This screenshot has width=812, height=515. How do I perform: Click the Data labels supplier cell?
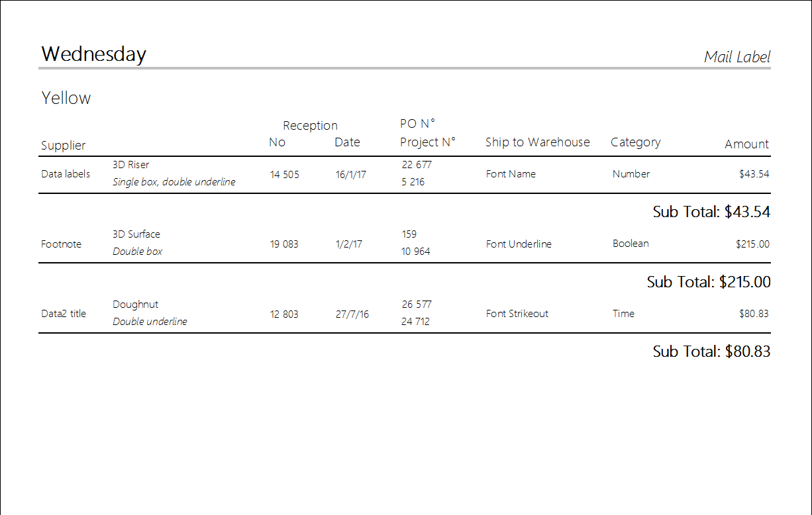tap(66, 174)
